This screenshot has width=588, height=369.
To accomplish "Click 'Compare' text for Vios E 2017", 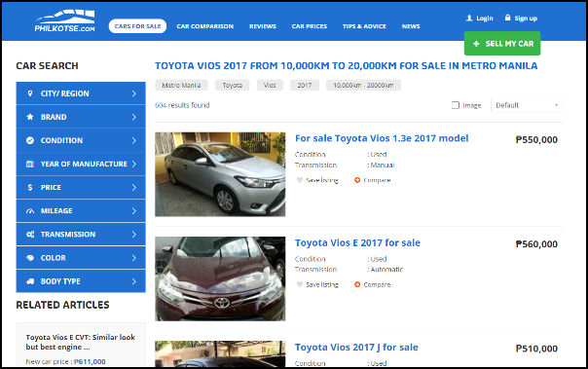I will (377, 284).
